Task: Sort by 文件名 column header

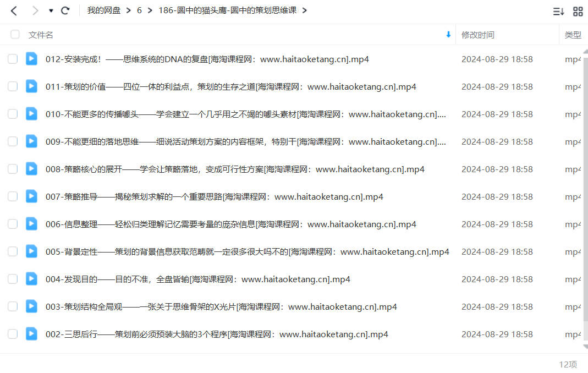Action: coord(41,35)
